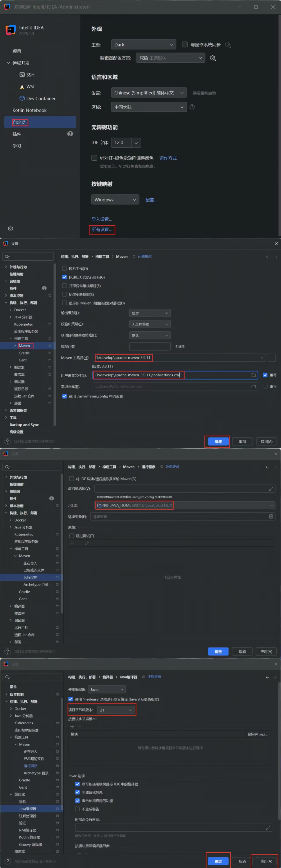
Task: Click the 配置... link beside 按键映射 dropdown
Action: [151, 200]
